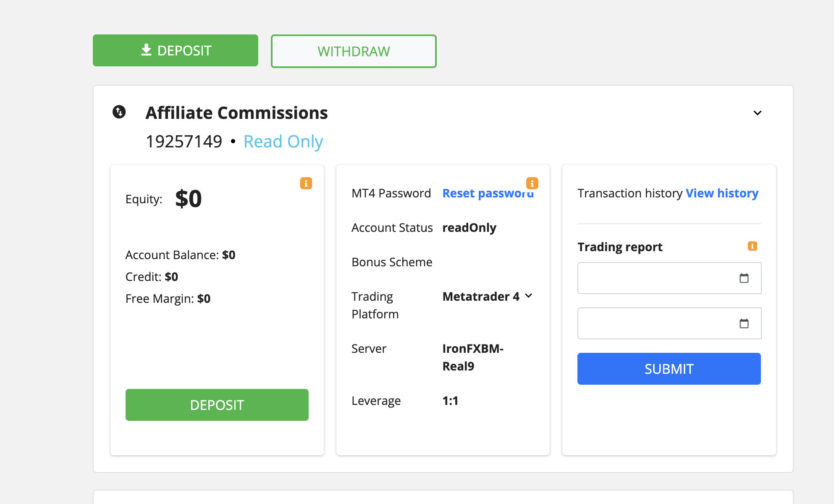This screenshot has height=504, width=834.
Task: Click the Reset password link
Action: point(487,193)
